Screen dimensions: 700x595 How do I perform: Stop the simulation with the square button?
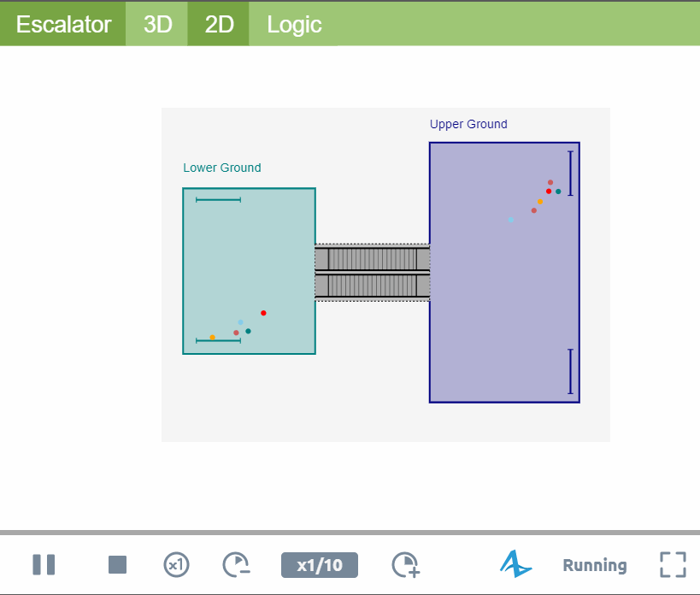[x=117, y=564]
